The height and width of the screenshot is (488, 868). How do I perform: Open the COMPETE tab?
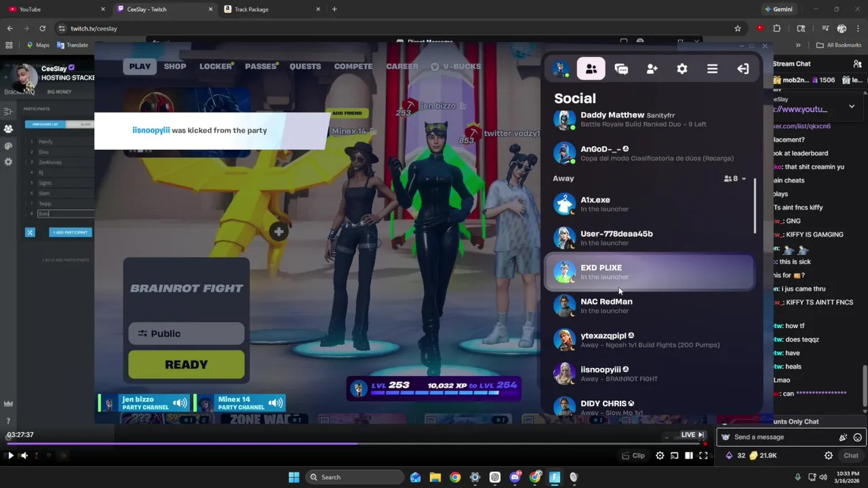[353, 66]
